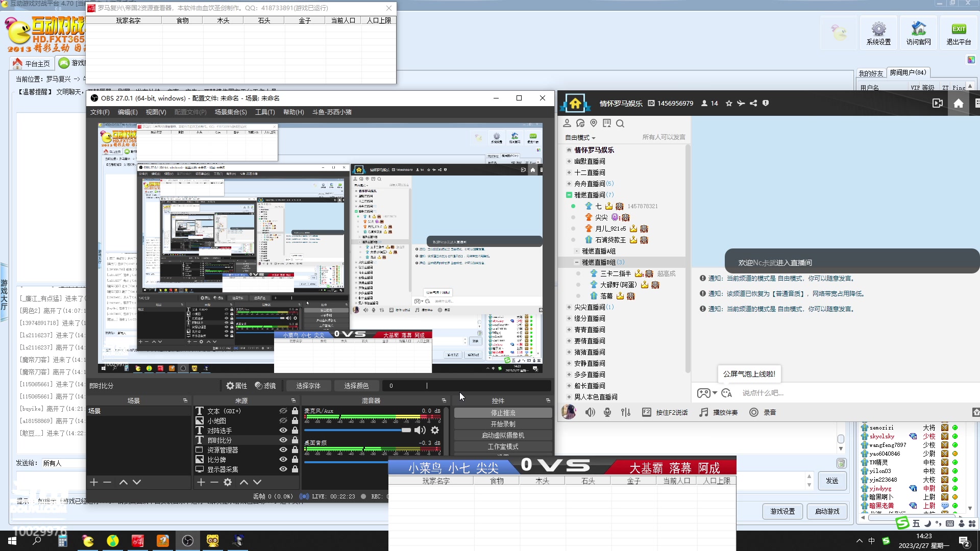980x551 pixels.
Task: Collapse 雅燃直播B组 subchannel
Action: click(x=577, y=262)
